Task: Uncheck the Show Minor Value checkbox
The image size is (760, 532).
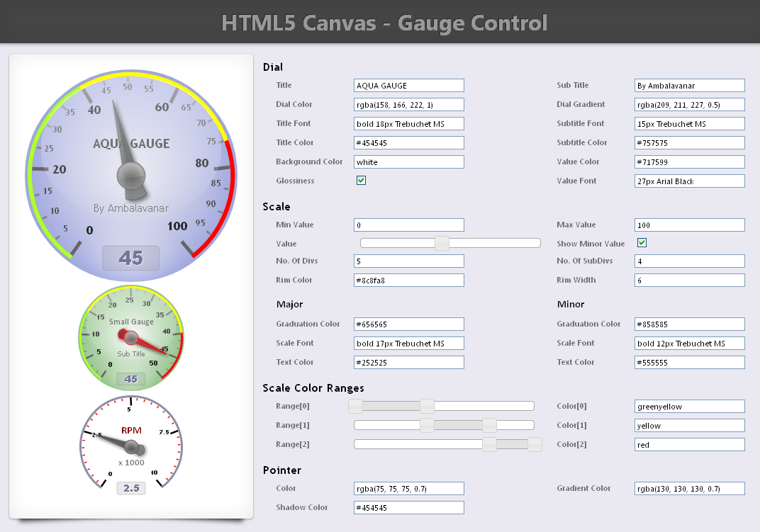Action: point(642,243)
